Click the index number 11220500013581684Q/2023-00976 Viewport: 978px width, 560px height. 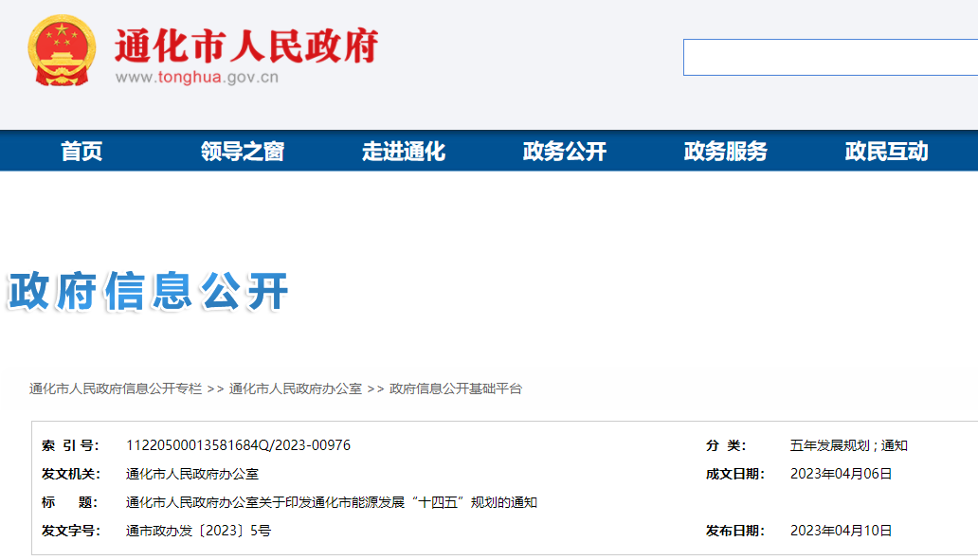[238, 445]
